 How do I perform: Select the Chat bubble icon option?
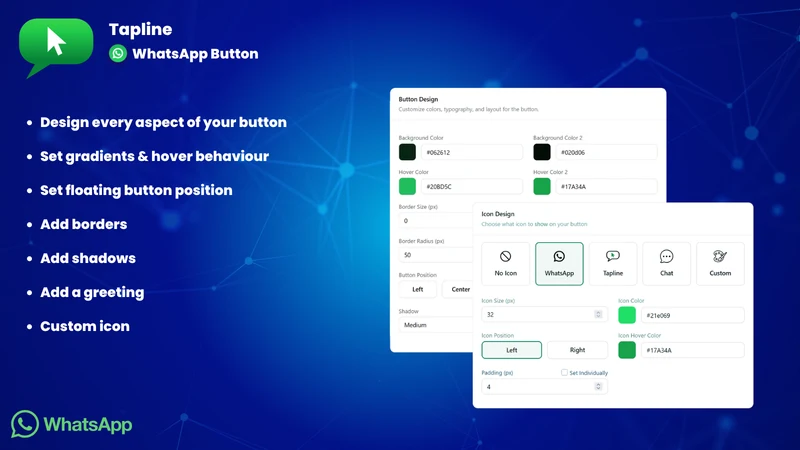pos(666,264)
